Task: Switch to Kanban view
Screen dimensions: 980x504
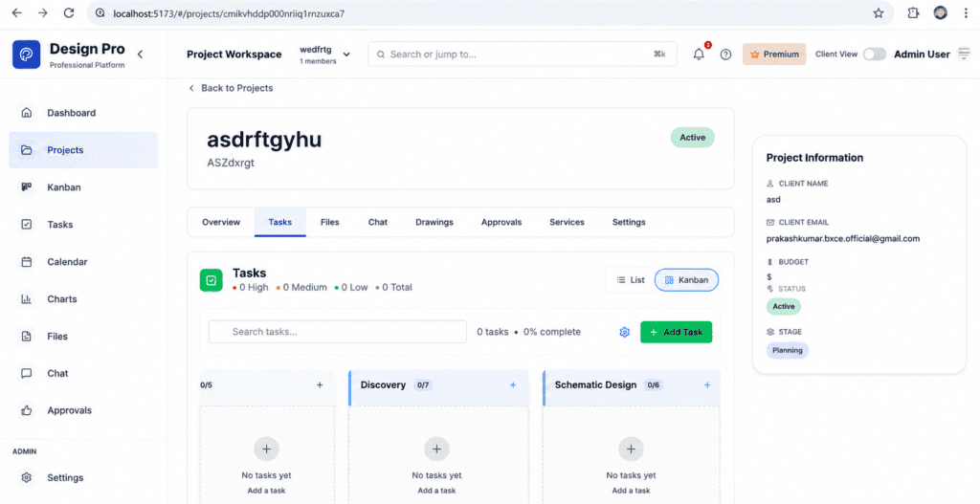Action: point(687,280)
